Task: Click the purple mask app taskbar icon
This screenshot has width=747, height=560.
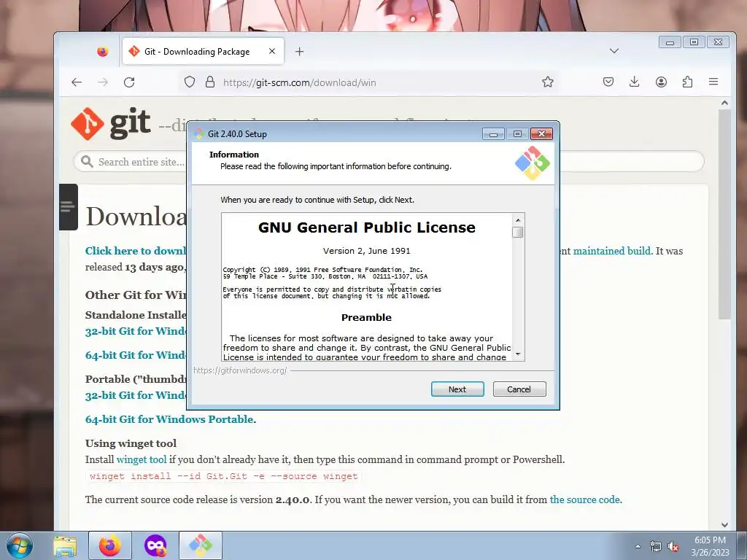Action: point(155,545)
